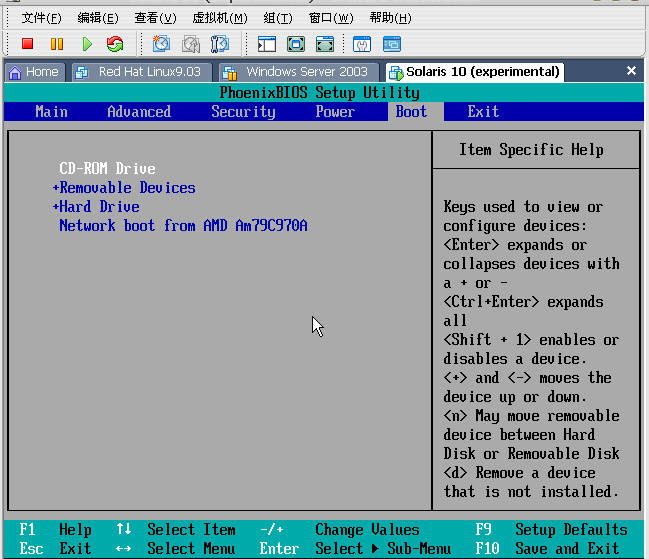Click the F9 Setup Defaults footer text

coord(551,530)
